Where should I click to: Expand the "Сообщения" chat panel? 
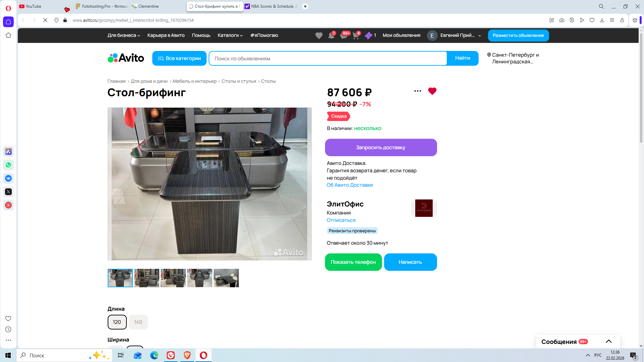(x=608, y=342)
